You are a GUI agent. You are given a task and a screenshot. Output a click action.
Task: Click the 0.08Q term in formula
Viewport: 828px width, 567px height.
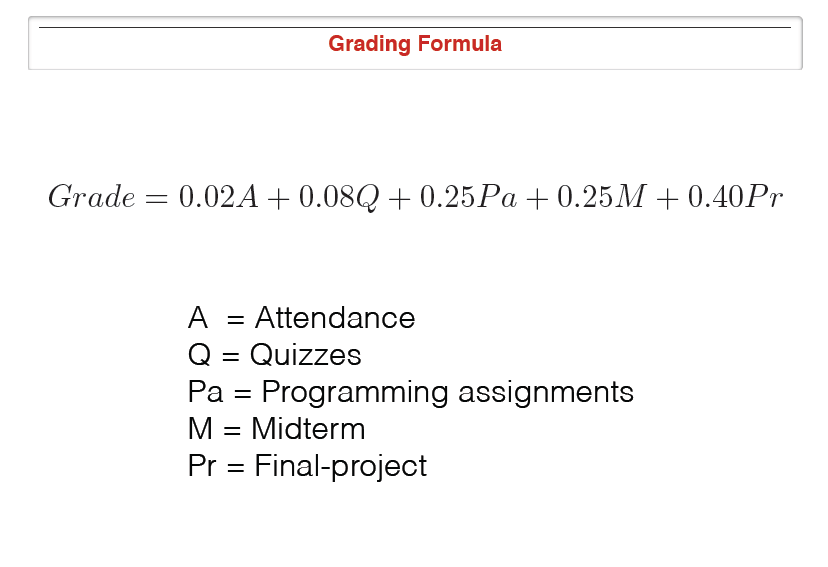[x=339, y=197]
